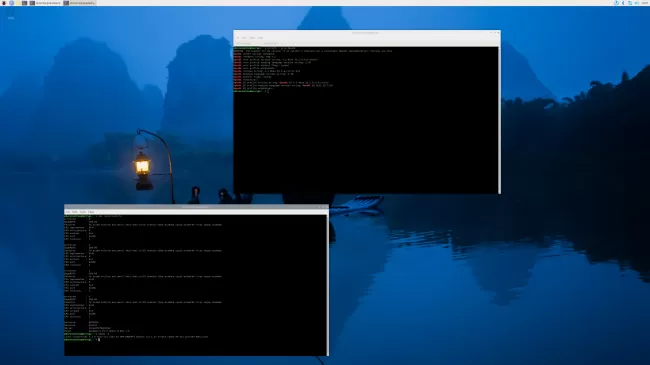This screenshot has height=365, width=650.
Task: Open the desktop trash icon
Action: (11, 18)
